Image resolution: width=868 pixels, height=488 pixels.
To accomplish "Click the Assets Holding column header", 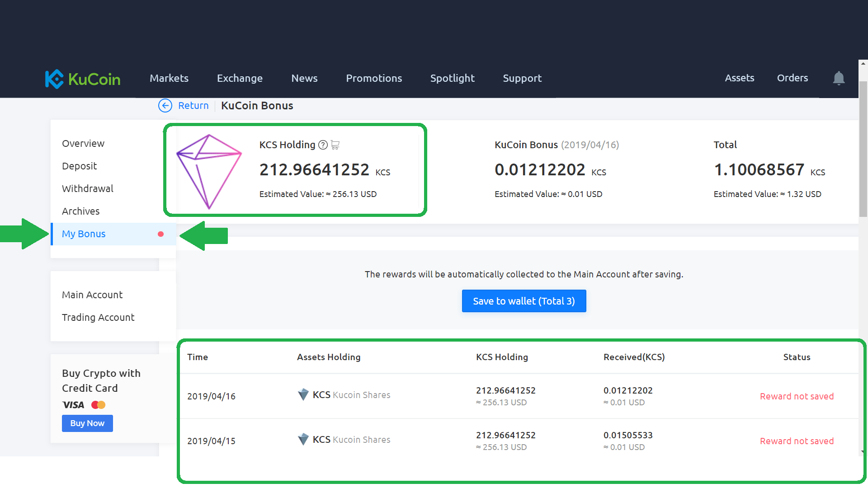I will 329,357.
